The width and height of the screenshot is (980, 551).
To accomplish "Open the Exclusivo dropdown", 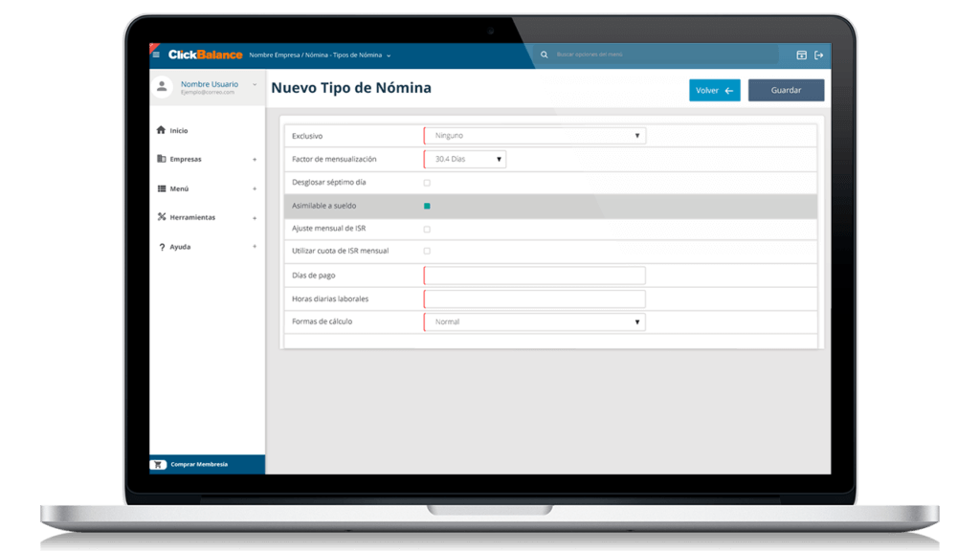I will tap(534, 136).
